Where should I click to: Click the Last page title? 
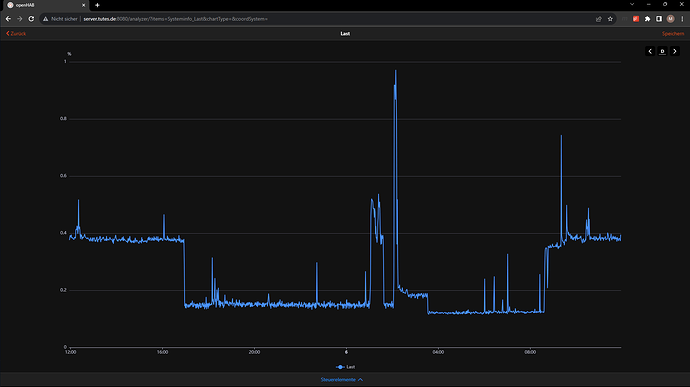[x=345, y=33]
